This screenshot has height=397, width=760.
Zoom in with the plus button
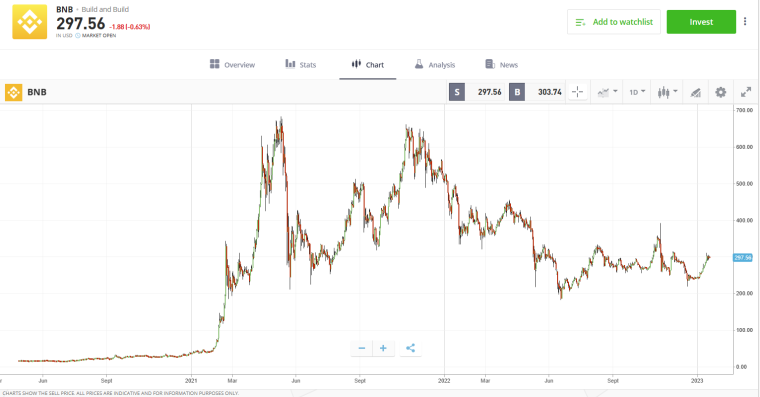tap(383, 348)
